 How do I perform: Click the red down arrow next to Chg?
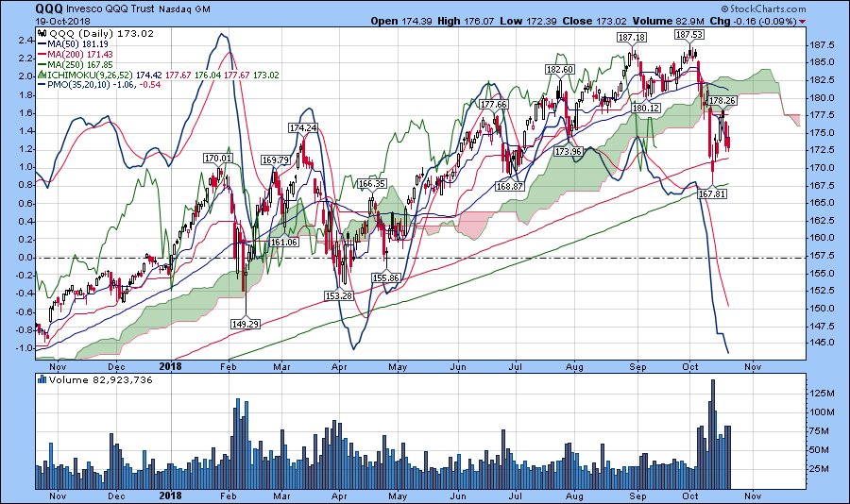[803, 20]
